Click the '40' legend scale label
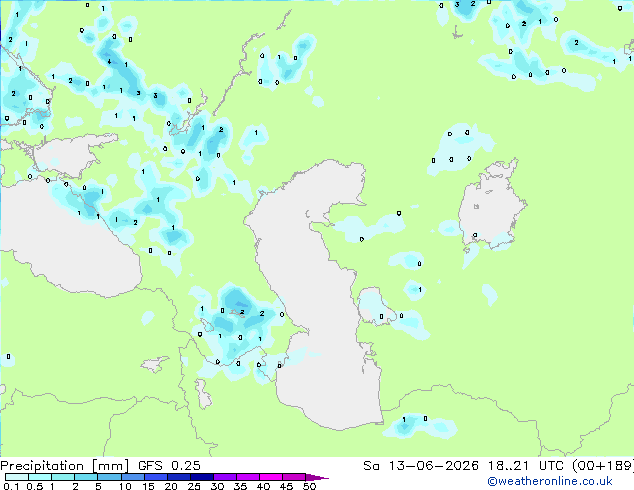 point(263,486)
